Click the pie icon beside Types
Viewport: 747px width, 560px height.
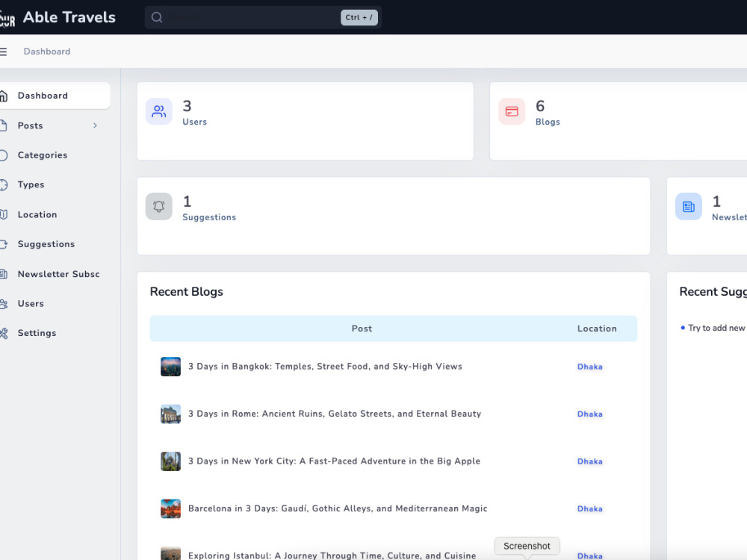(3, 184)
